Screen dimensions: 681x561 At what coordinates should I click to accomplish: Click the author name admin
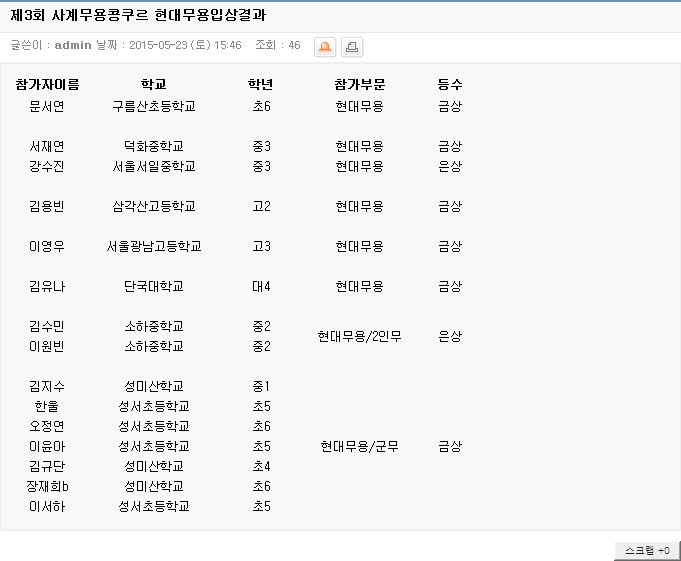73,45
